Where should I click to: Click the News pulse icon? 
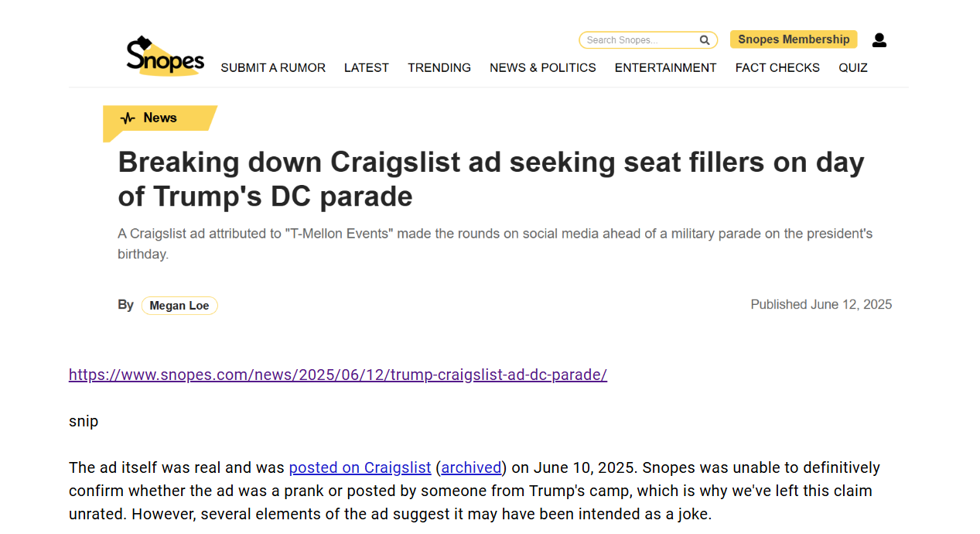coord(128,118)
